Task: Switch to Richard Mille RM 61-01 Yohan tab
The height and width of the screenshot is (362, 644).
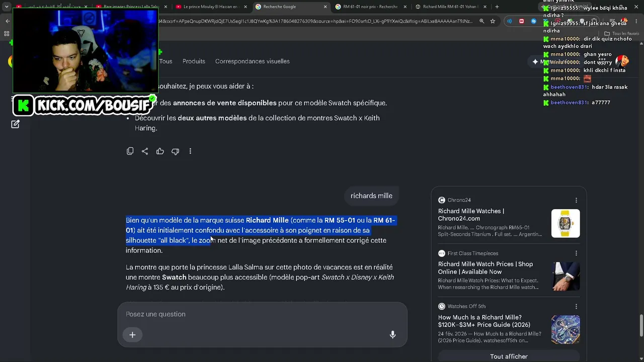Action: 450,7
